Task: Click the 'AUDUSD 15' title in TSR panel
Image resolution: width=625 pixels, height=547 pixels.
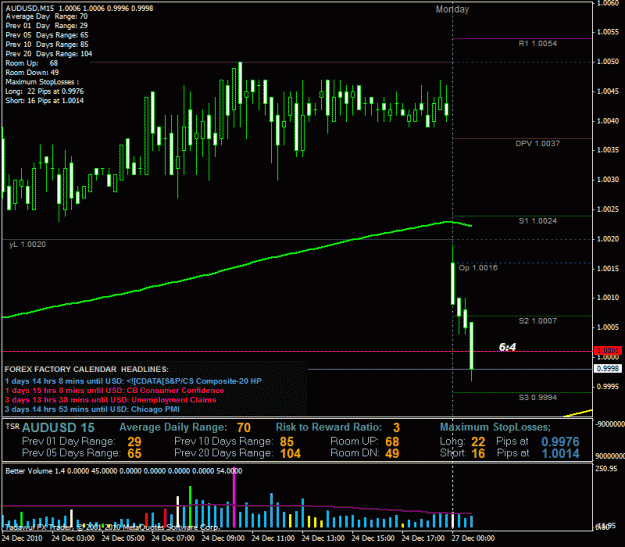Action: 58,428
